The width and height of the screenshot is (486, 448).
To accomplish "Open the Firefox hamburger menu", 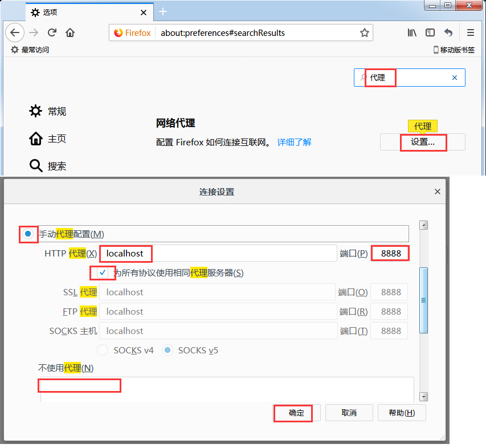I will click(x=470, y=32).
